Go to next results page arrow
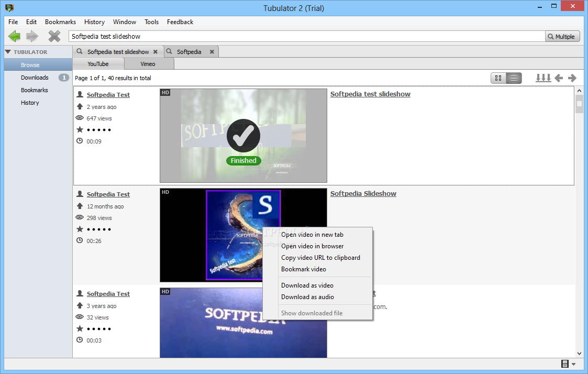Image resolution: width=588 pixels, height=374 pixels. (572, 78)
